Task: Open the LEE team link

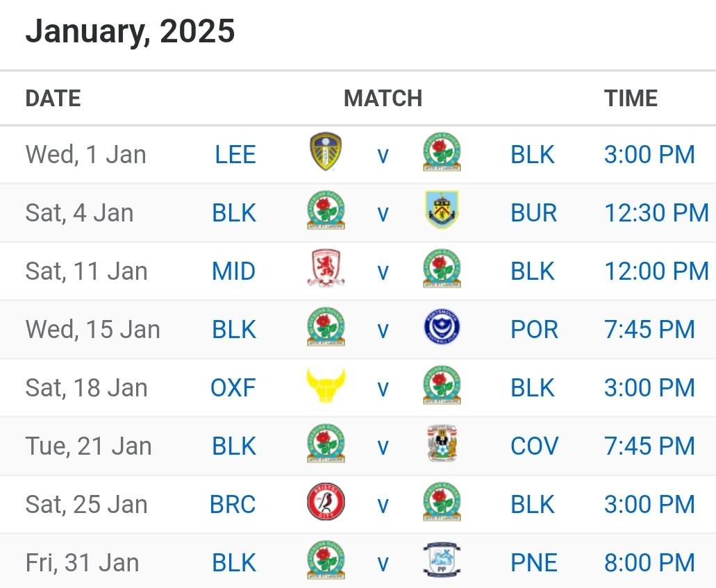Action: point(235,154)
